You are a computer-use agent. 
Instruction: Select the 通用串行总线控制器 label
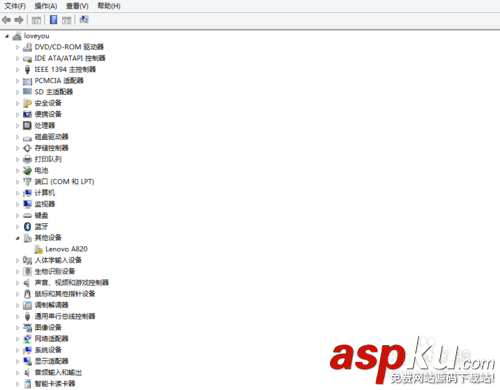65,316
